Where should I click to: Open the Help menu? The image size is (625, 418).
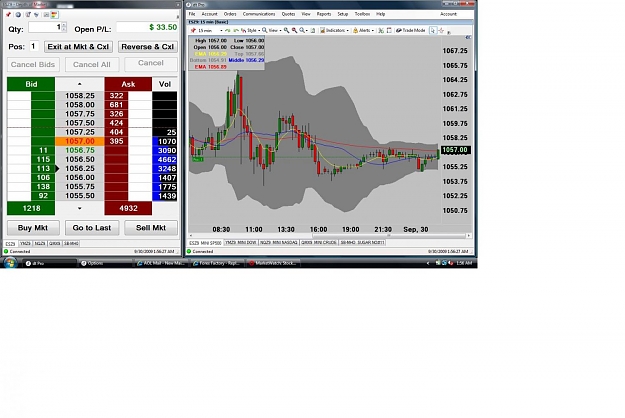click(x=381, y=14)
